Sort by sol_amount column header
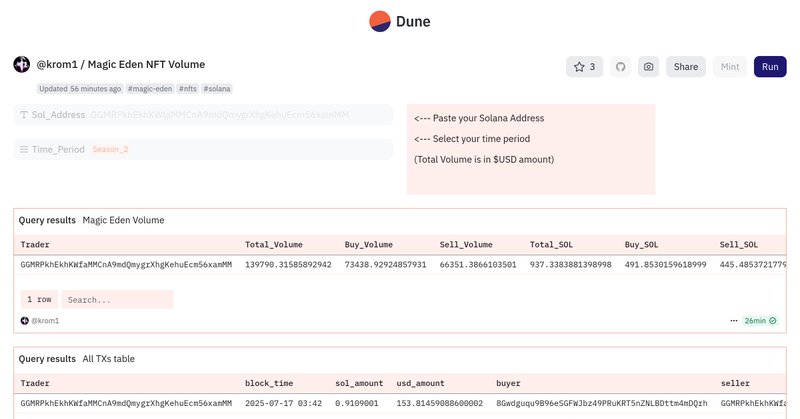This screenshot has height=419, width=800. click(x=359, y=383)
